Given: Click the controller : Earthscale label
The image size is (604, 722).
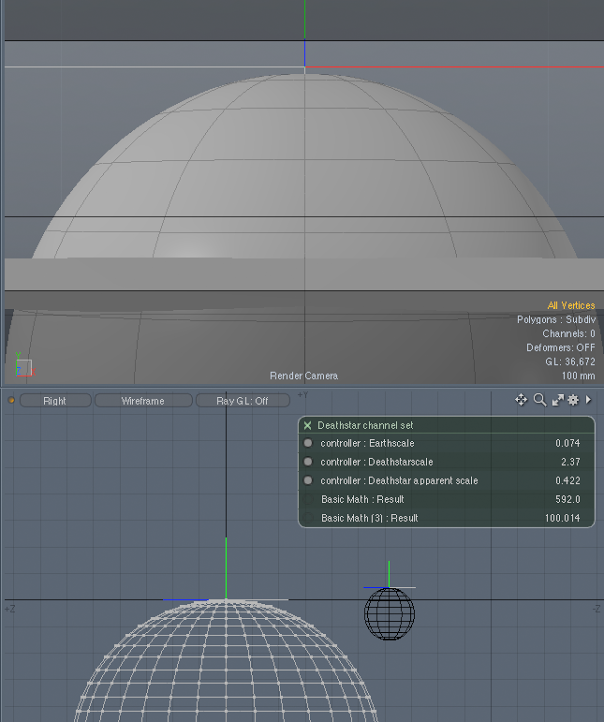Looking at the screenshot, I should 367,443.
